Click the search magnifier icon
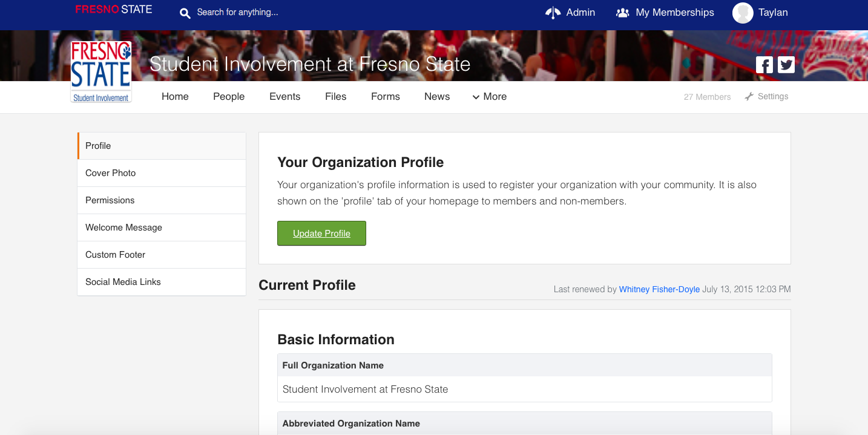This screenshot has width=868, height=435. coord(185,13)
